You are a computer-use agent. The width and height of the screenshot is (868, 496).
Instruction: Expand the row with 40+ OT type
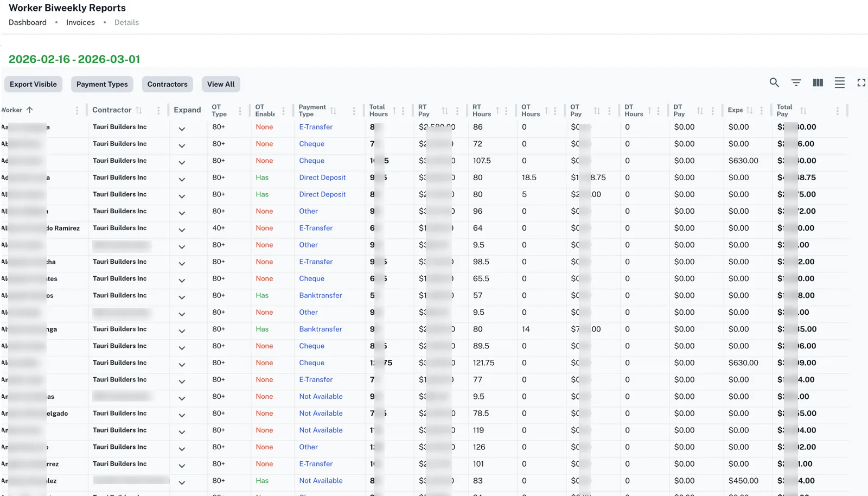(182, 230)
